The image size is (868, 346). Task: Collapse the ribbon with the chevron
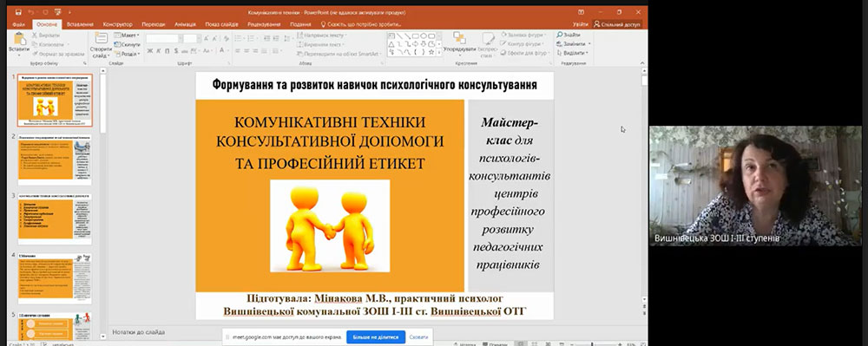(642, 63)
